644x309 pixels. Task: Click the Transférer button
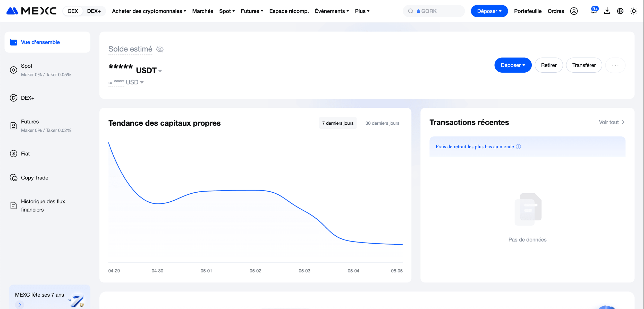coord(584,65)
